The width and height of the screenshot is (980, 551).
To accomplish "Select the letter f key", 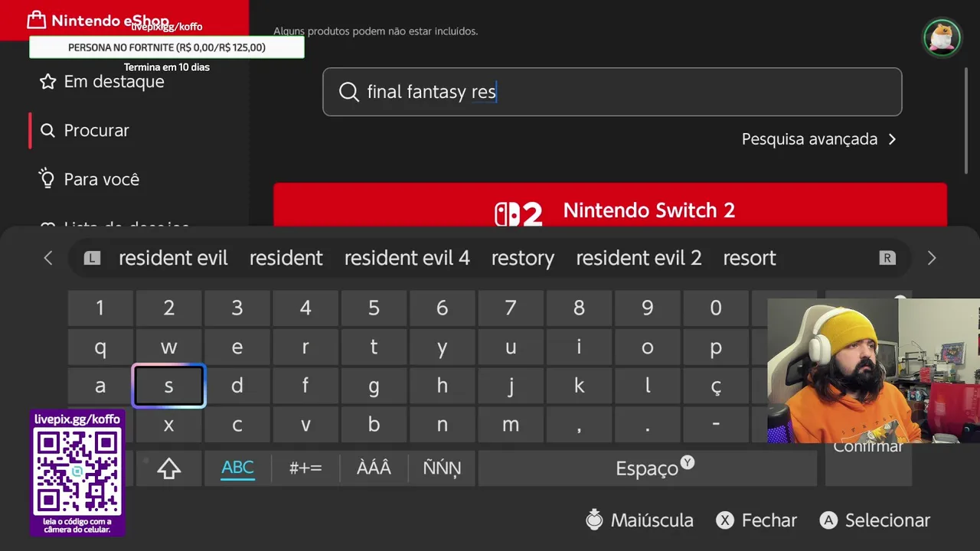I will [305, 386].
